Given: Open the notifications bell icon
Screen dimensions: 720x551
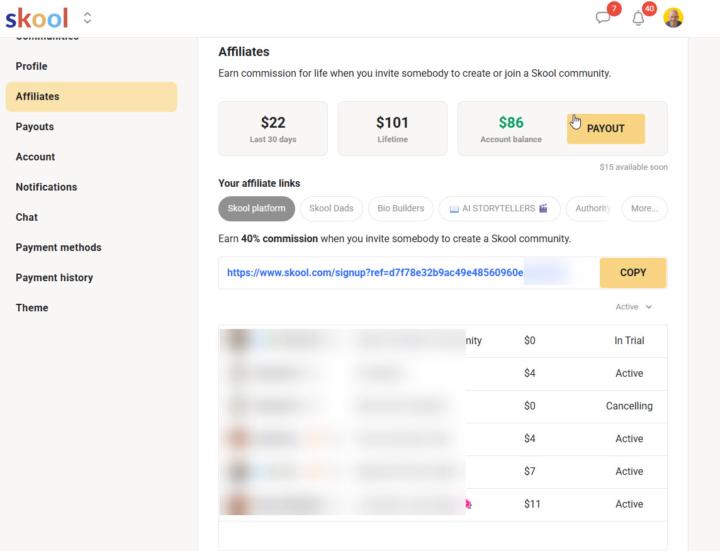Looking at the screenshot, I should (638, 18).
